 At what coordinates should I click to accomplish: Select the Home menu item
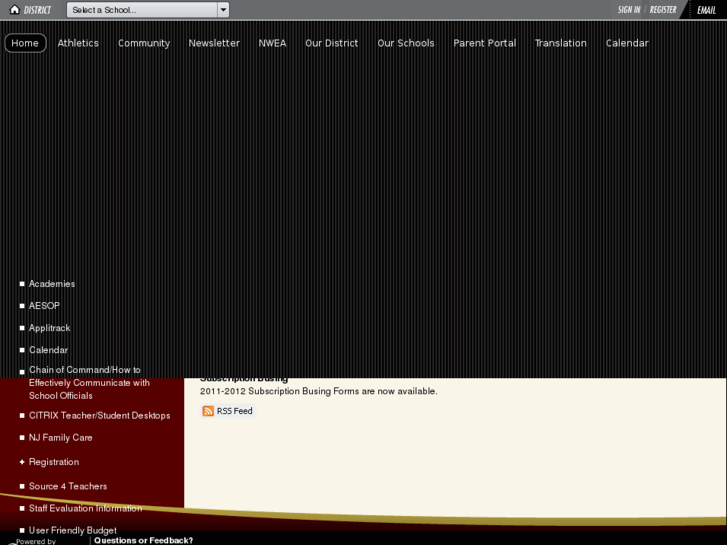[25, 43]
